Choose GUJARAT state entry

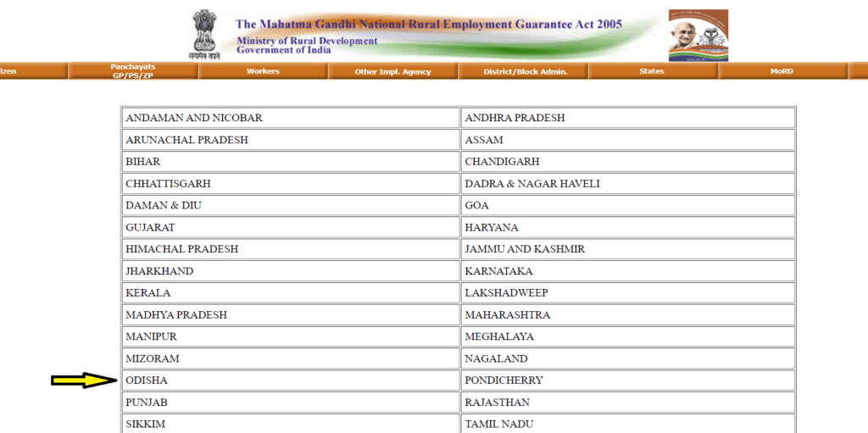(150, 227)
